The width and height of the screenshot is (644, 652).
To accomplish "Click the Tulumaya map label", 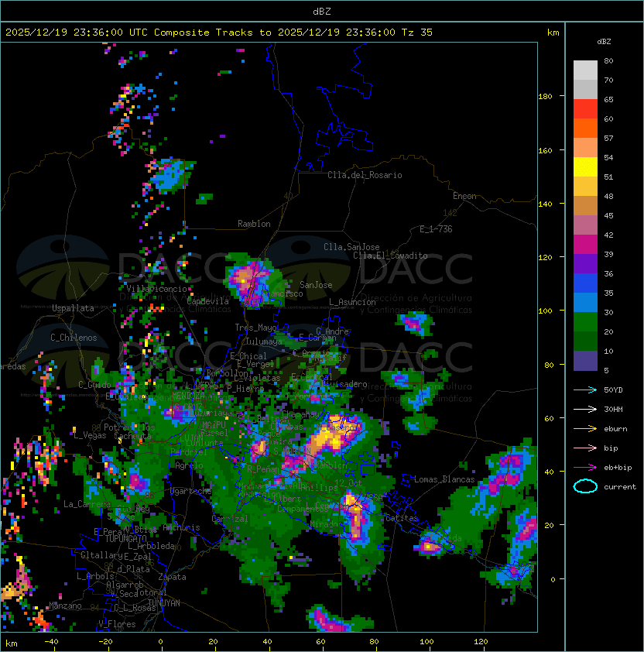I will (264, 341).
